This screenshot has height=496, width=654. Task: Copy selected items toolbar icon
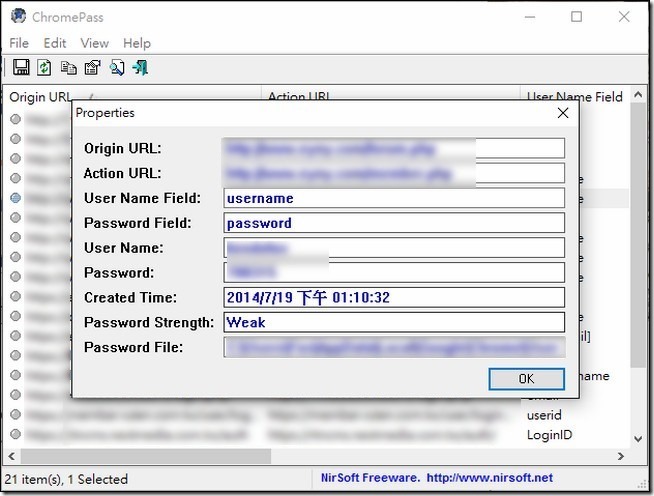pyautogui.click(x=68, y=68)
